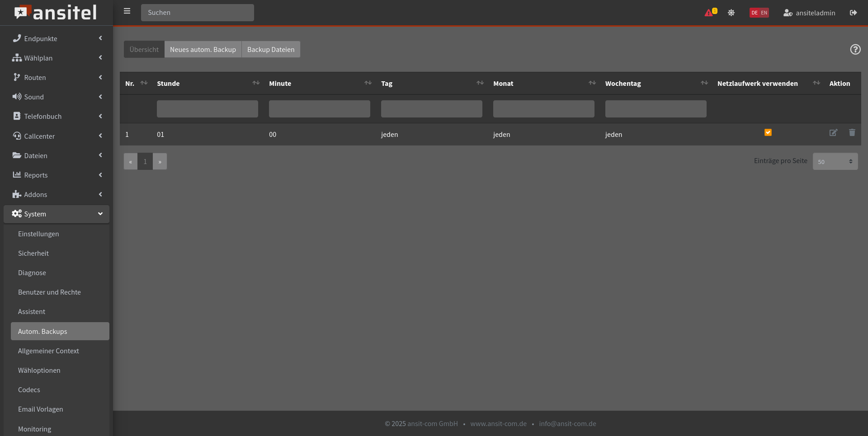868x436 pixels.
Task: Uncheck Netzlaufwerk verwenden checkbox in row 1
Action: 768,132
